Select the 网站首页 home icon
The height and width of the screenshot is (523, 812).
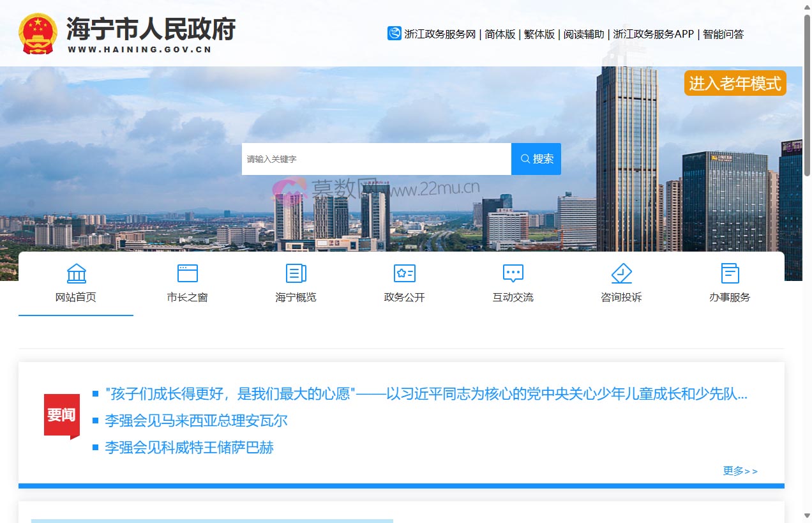(x=76, y=273)
